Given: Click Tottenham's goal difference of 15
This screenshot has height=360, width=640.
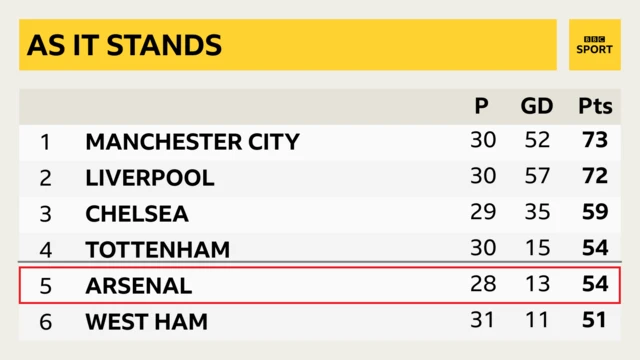Looking at the screenshot, I should [537, 248].
